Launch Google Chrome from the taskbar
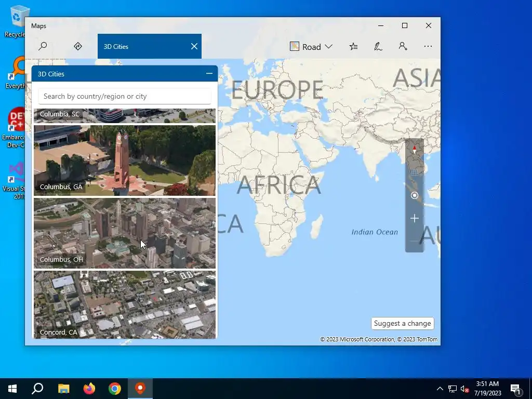532x399 pixels. (x=115, y=389)
